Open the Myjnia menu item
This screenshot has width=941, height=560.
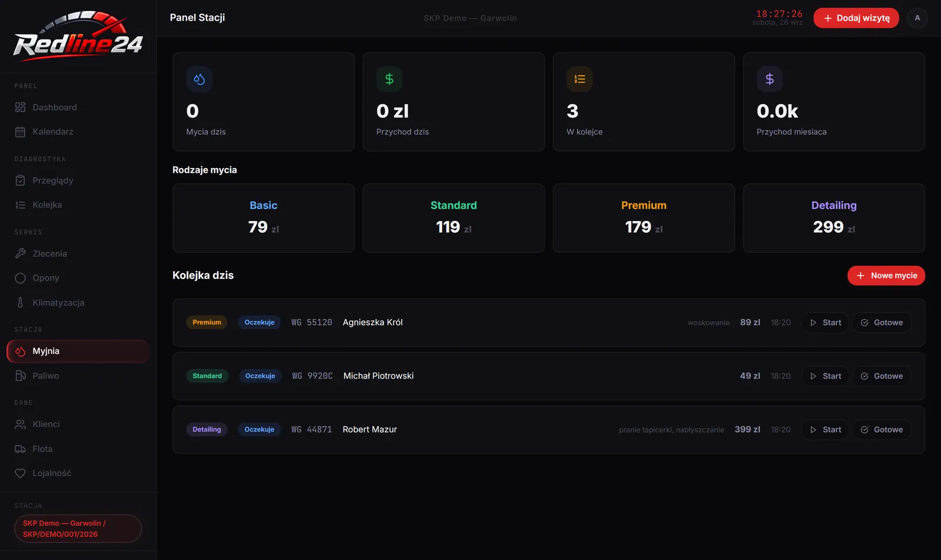point(78,351)
